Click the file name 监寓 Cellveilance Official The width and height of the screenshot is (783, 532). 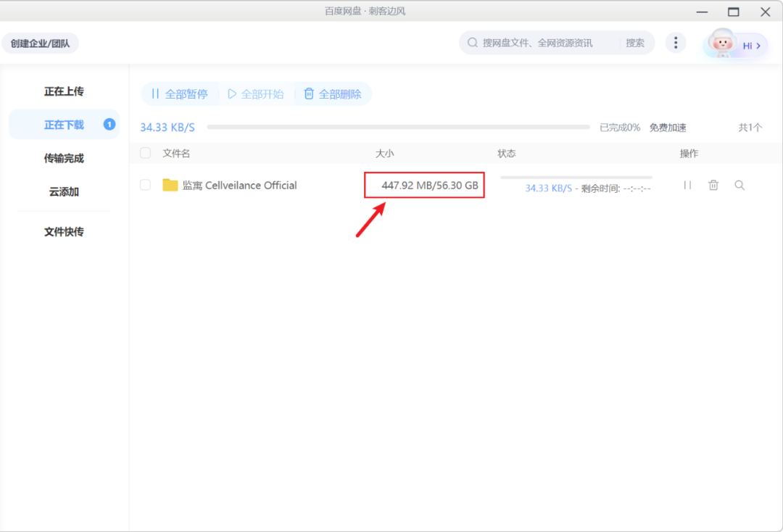coord(240,185)
